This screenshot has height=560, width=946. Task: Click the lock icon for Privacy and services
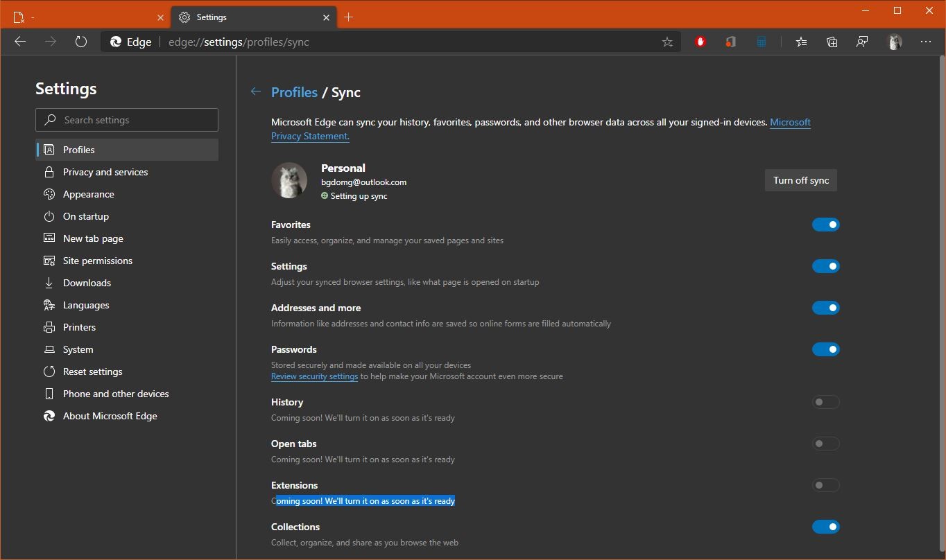pos(49,172)
